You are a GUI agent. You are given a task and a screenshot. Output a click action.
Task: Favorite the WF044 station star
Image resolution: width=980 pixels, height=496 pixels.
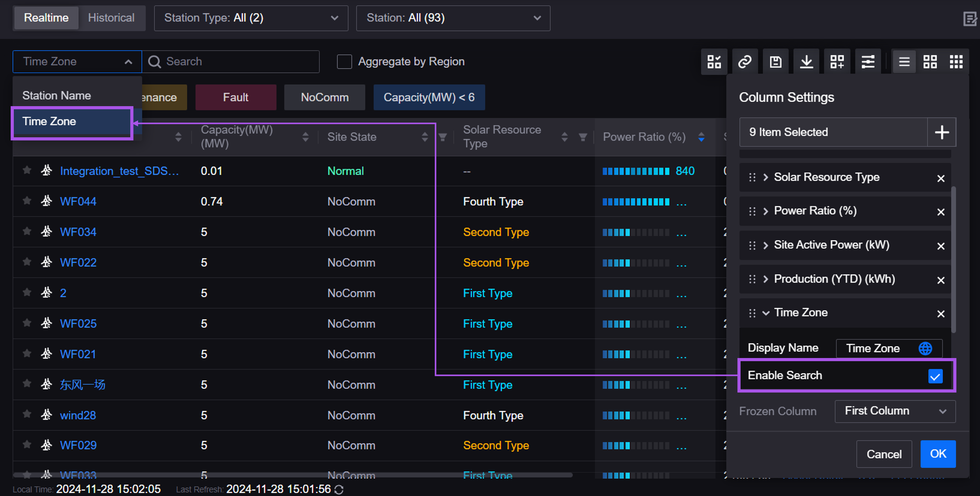coord(27,200)
